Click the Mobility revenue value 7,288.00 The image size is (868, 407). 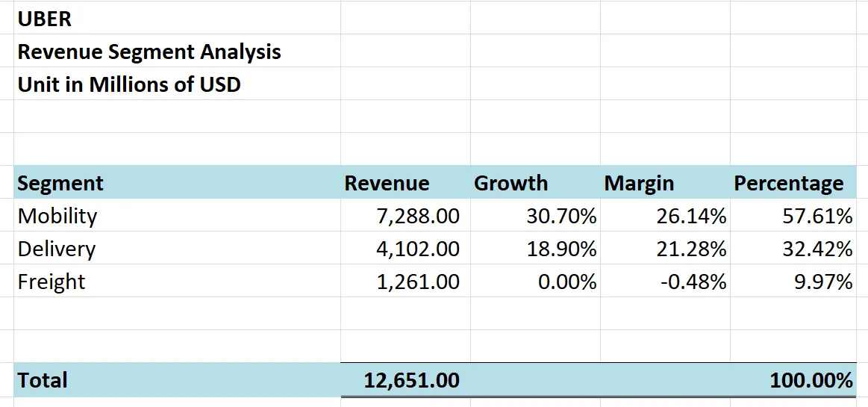pos(418,216)
